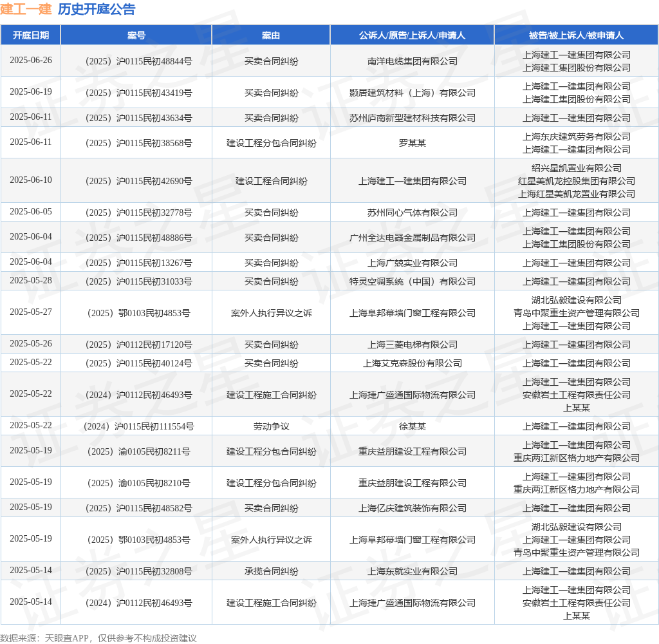
Task: Select case number (2025)沪0115民初32808号
Action: pos(139,572)
